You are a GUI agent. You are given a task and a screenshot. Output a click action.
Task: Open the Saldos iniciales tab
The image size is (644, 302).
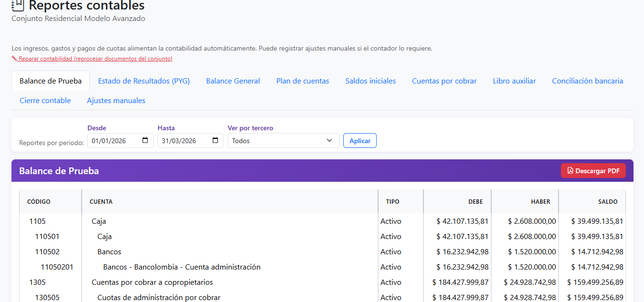point(370,81)
